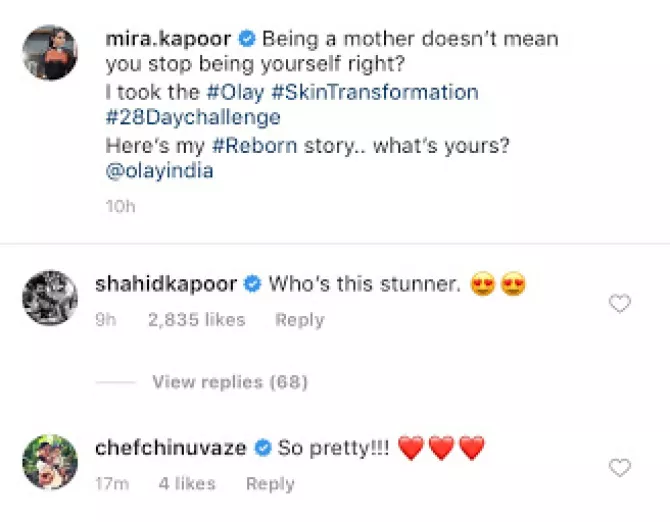This screenshot has height=522, width=670.
Task: Click the chefchinuvaze username
Action: [170, 449]
